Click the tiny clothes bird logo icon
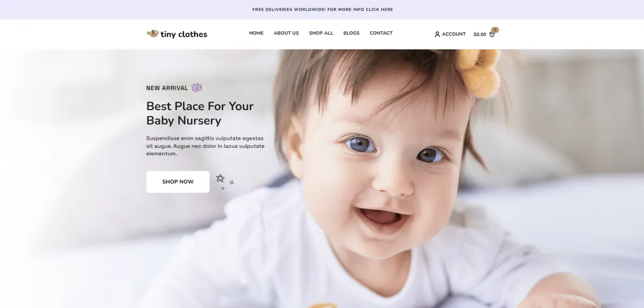This screenshot has width=644, height=308. click(x=152, y=34)
